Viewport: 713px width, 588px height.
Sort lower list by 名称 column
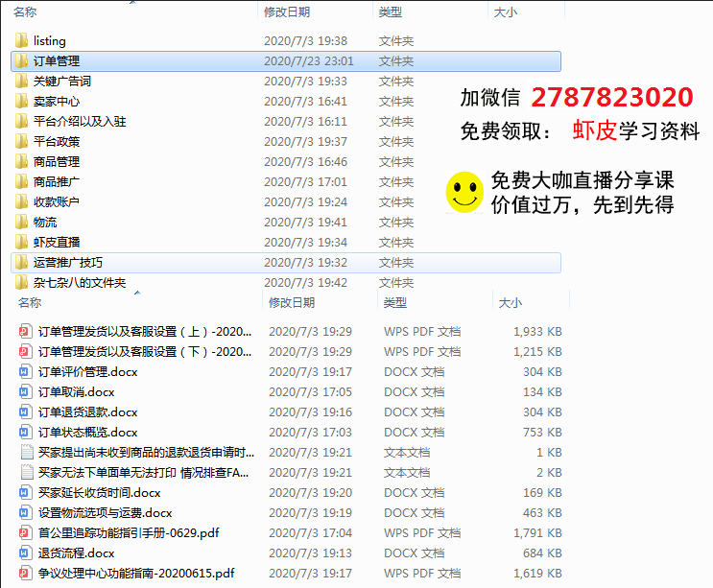point(30,303)
